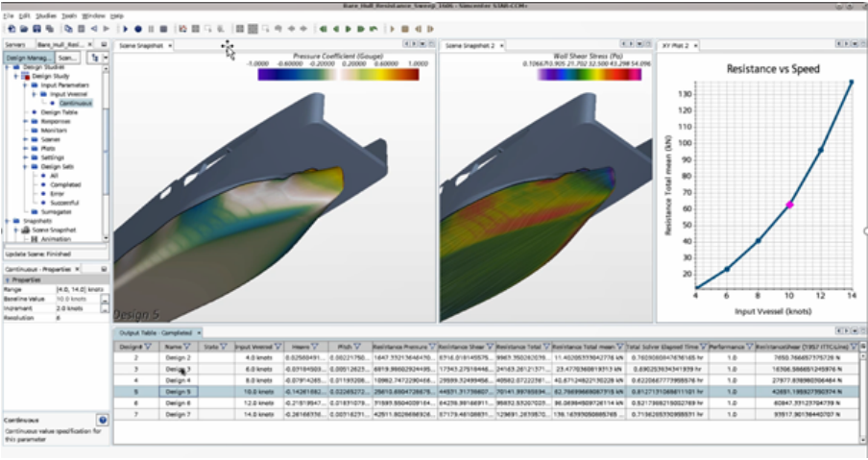Open the Scene Snapshot tab dropdown arrow
Screen dimensions: 868x460
tap(170, 45)
